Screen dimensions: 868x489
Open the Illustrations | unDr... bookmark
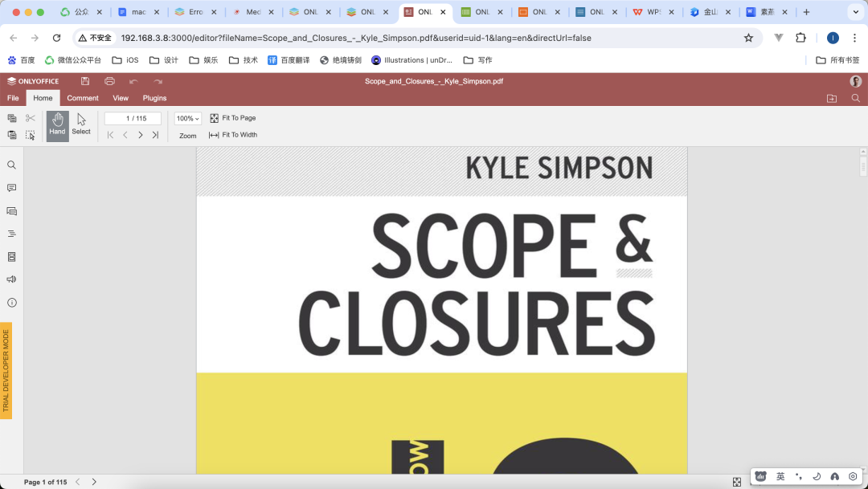(x=411, y=60)
